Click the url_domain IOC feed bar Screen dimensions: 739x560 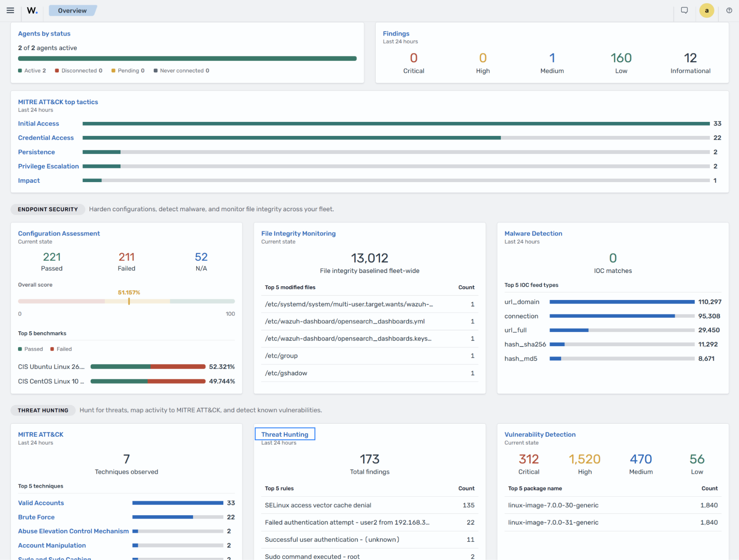[x=622, y=302]
